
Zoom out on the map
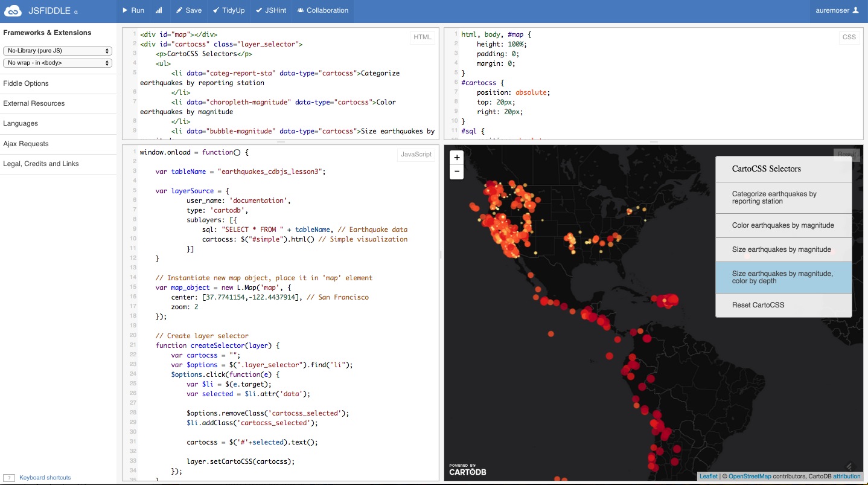point(457,172)
